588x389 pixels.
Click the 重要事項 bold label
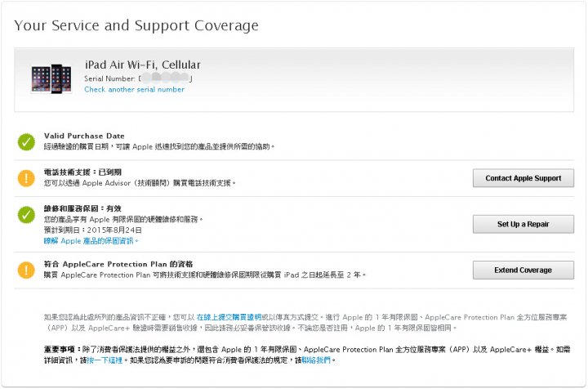pyautogui.click(x=62, y=350)
